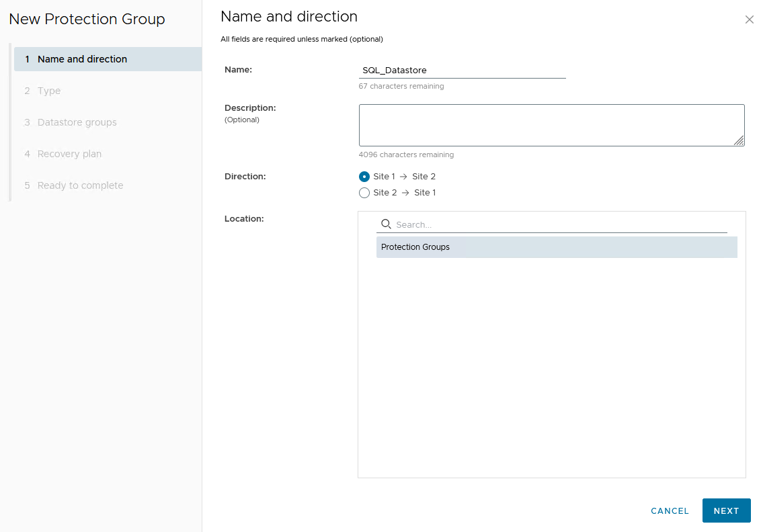The height and width of the screenshot is (532, 761).
Task: Jump to step 3 Datastore groups
Action: point(77,122)
